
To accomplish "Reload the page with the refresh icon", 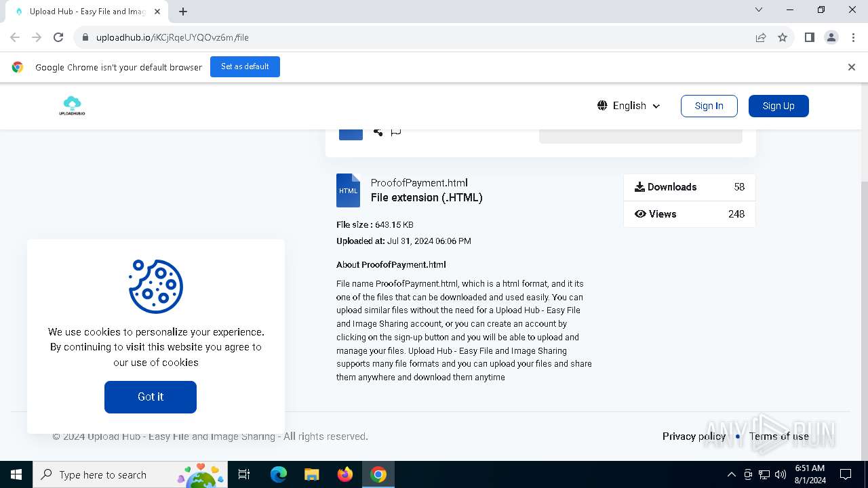I will 58,37.
